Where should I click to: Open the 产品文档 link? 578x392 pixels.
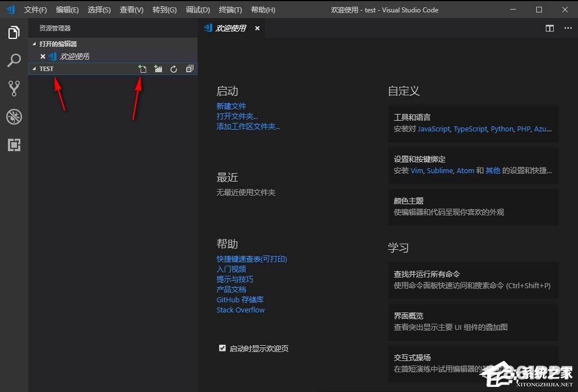(231, 289)
